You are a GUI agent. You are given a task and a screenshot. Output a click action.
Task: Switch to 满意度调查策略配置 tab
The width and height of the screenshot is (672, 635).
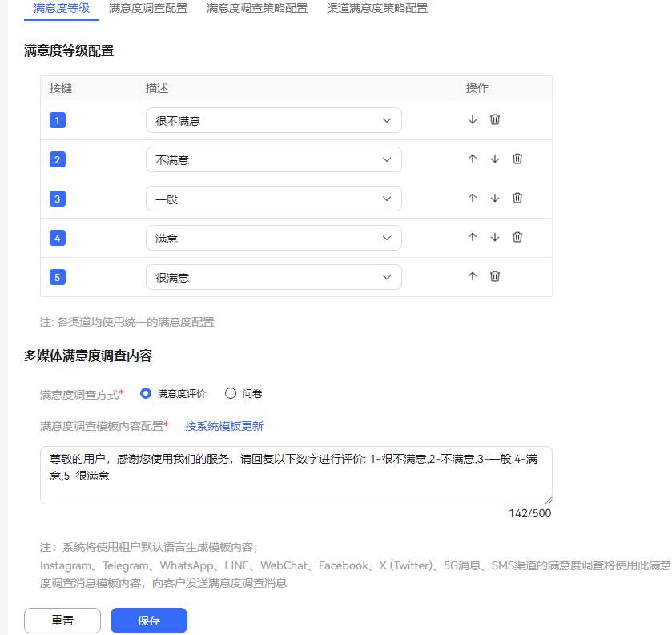(x=257, y=8)
